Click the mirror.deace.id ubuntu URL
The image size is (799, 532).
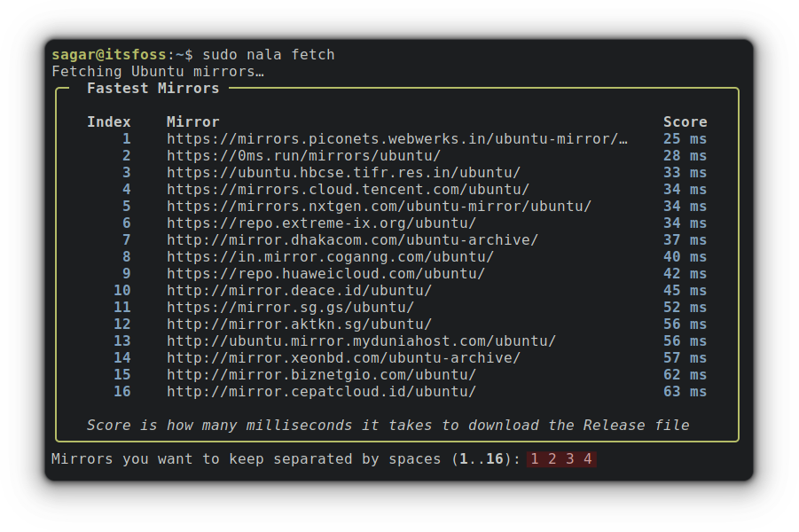300,290
